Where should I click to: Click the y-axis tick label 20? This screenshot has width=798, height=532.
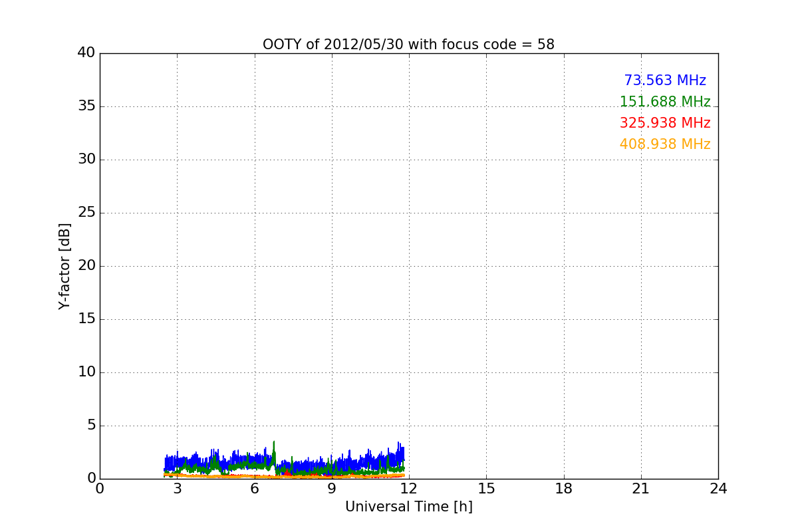tap(86, 266)
